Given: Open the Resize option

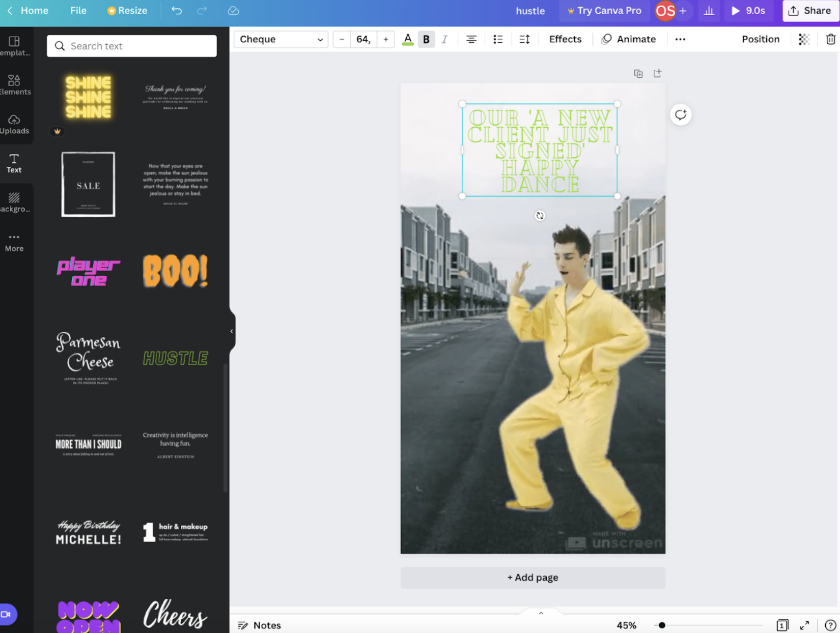Looking at the screenshot, I should [x=127, y=11].
